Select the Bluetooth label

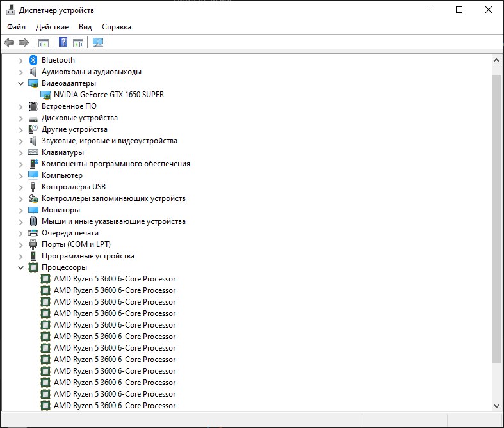coord(58,60)
